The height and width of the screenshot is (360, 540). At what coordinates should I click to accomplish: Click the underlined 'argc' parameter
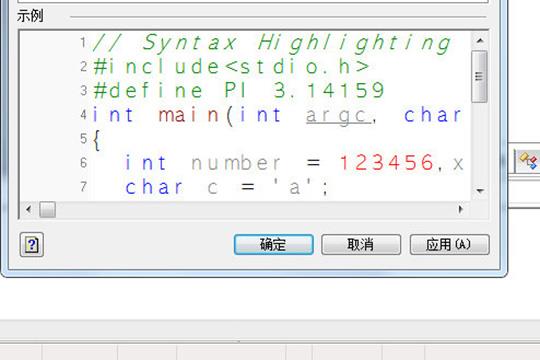click(339, 116)
